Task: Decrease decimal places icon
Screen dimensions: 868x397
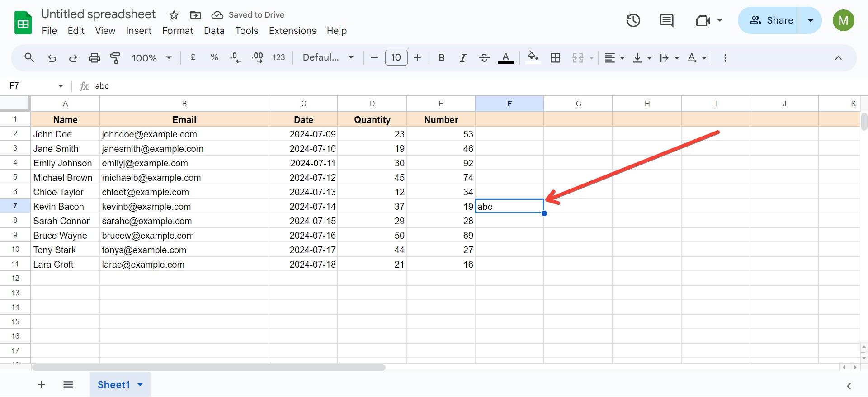Action: coord(236,57)
